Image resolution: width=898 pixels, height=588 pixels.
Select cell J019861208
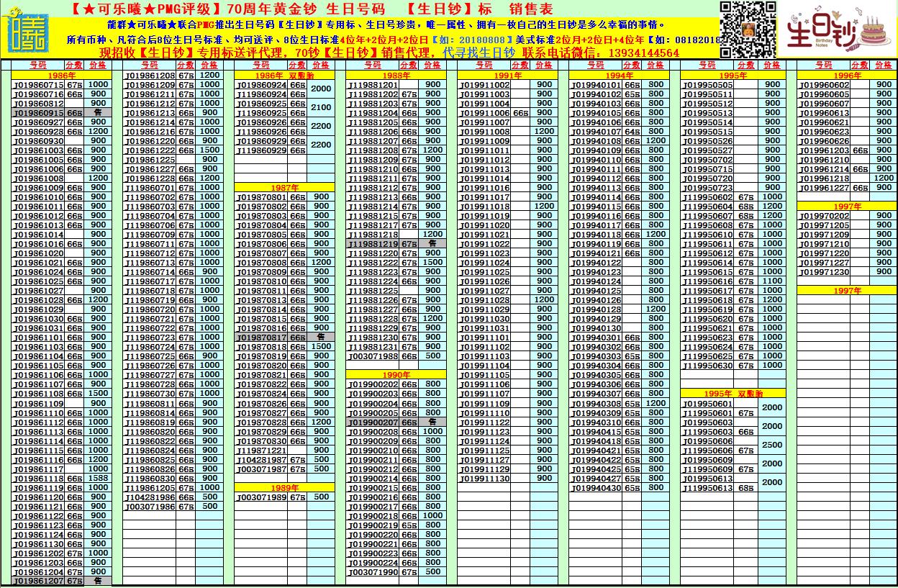[150, 76]
